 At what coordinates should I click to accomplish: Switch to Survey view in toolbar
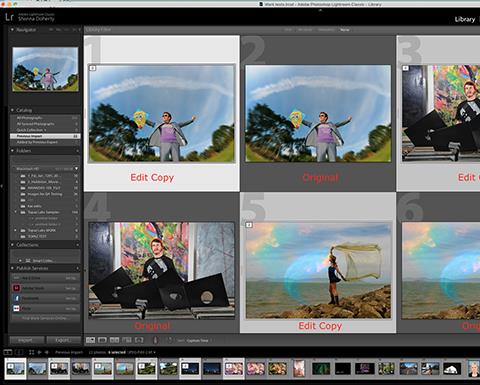point(127,340)
